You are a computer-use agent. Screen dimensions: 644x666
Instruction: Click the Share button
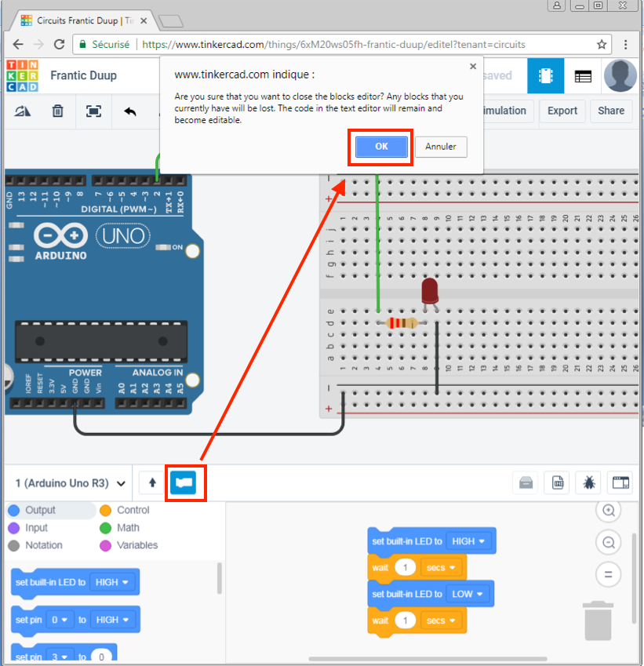click(x=611, y=111)
